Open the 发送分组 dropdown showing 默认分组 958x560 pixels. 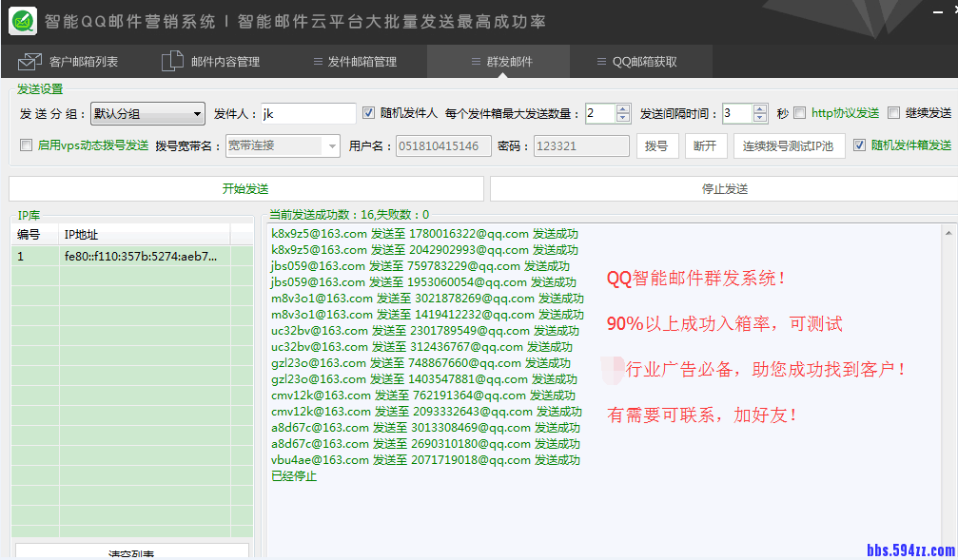[147, 113]
